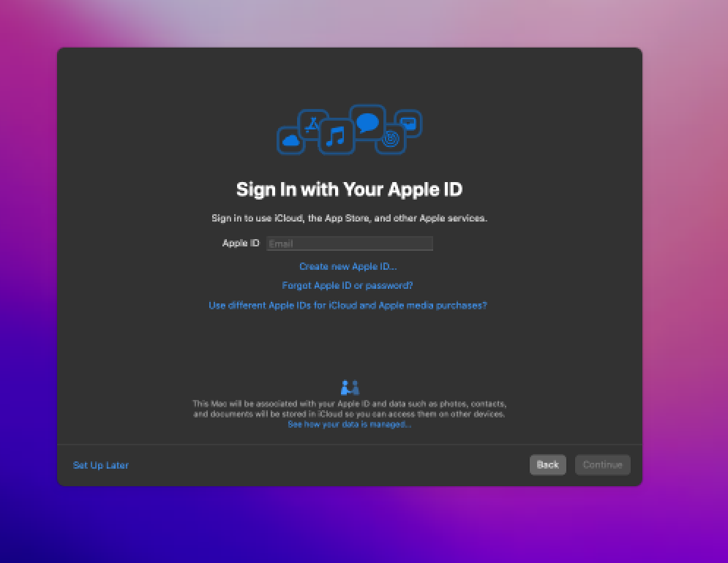Open the Create new Apple ID link
The width and height of the screenshot is (728, 563).
[348, 266]
